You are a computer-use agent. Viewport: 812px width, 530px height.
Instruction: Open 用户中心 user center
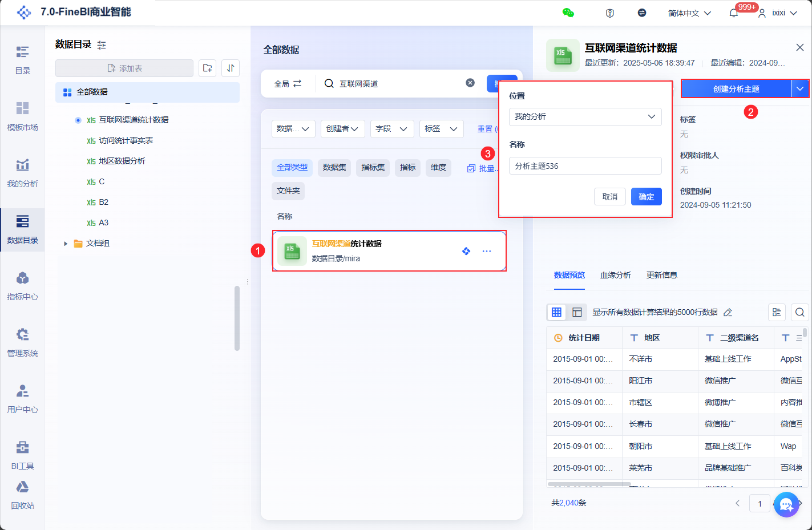pyautogui.click(x=22, y=399)
